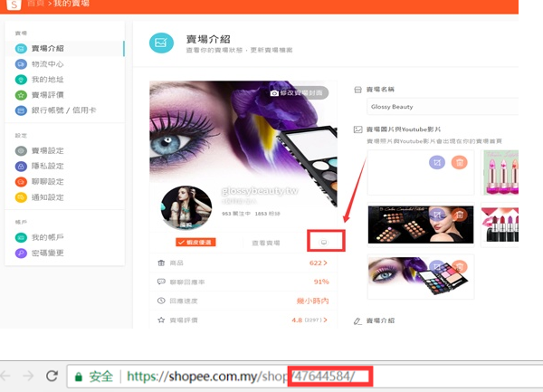Click 修改賣場封面 camera button on cover

pyautogui.click(x=299, y=93)
